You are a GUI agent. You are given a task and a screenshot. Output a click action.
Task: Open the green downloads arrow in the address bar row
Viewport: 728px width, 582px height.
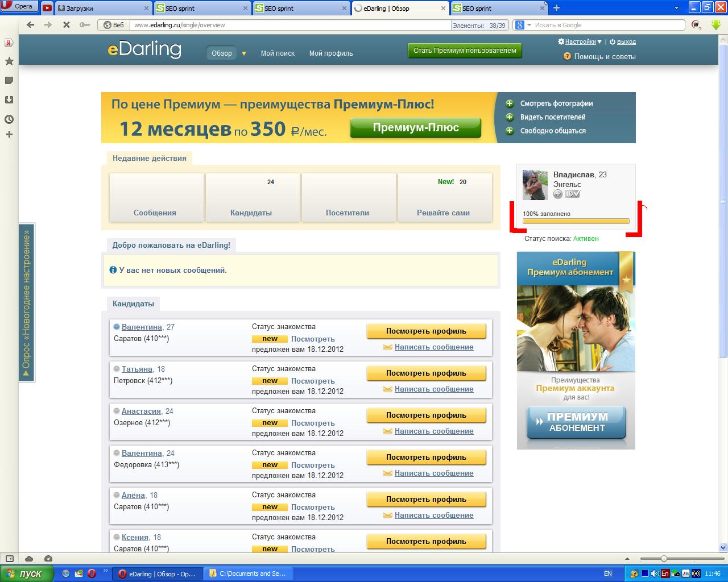point(716,25)
